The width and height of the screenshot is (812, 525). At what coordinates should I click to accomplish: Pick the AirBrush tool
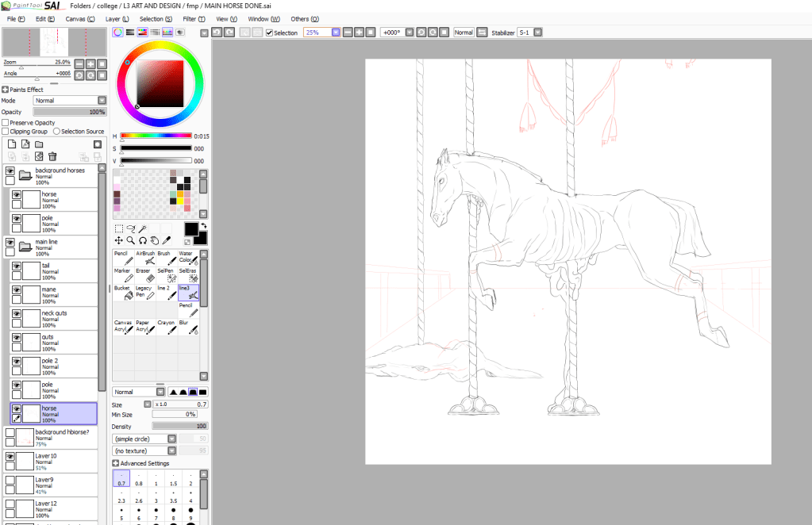(x=144, y=258)
